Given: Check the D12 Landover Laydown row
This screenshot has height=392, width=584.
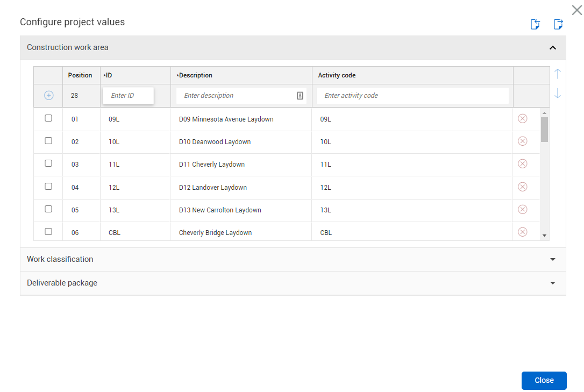Looking at the screenshot, I should pos(48,187).
